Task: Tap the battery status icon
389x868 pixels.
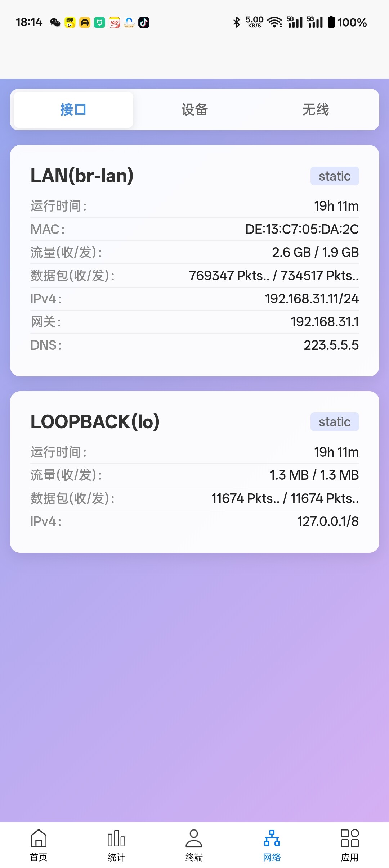Action: [x=331, y=22]
